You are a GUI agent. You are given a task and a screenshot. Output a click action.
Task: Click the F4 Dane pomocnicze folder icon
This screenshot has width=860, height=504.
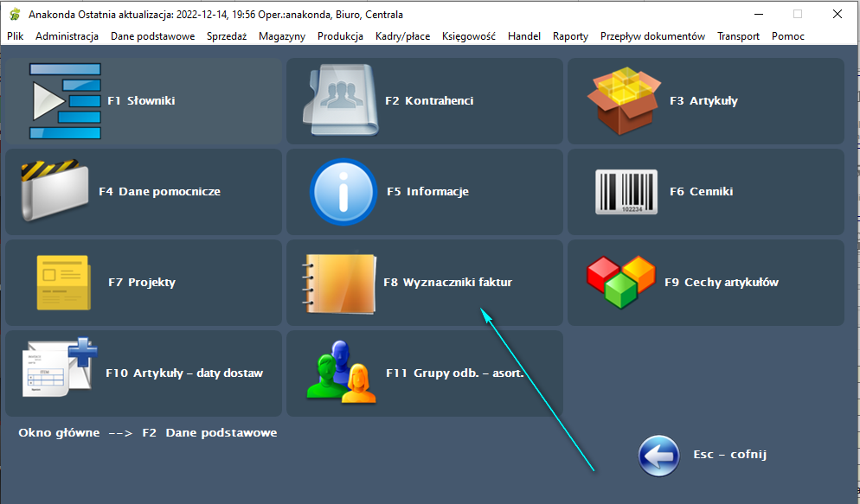55,191
